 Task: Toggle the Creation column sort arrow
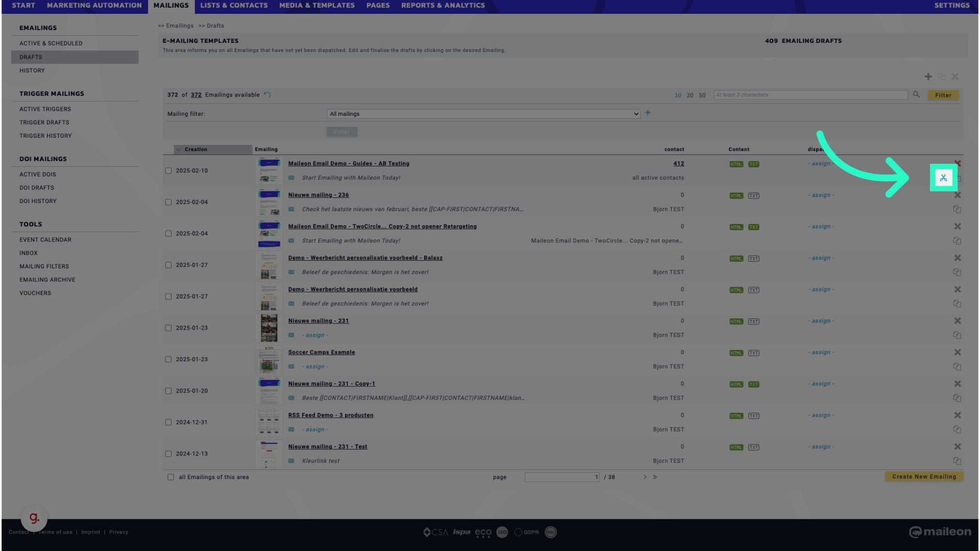coord(179,149)
